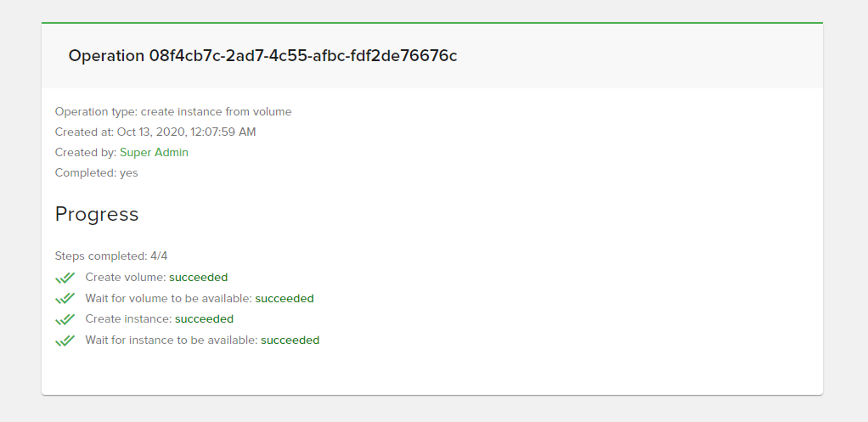Viewport: 868px width, 422px height.
Task: Click the checkmark icon beside Create instance
Action: tap(65, 319)
